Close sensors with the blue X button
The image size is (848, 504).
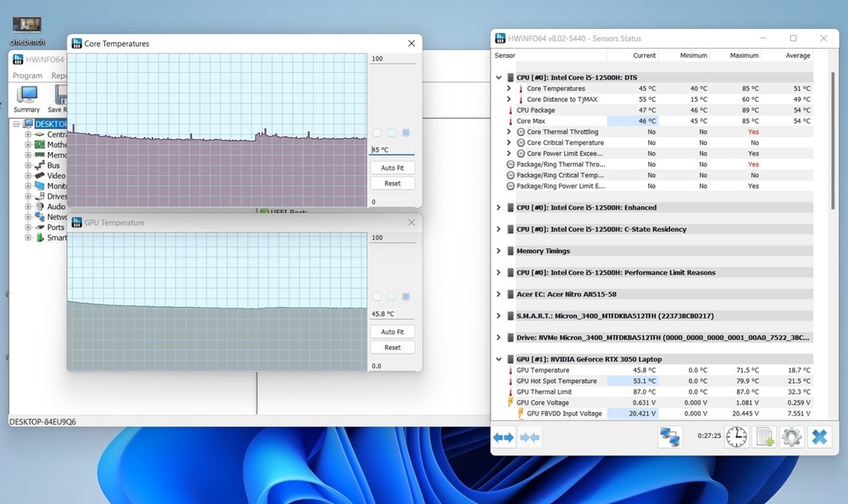point(819,436)
